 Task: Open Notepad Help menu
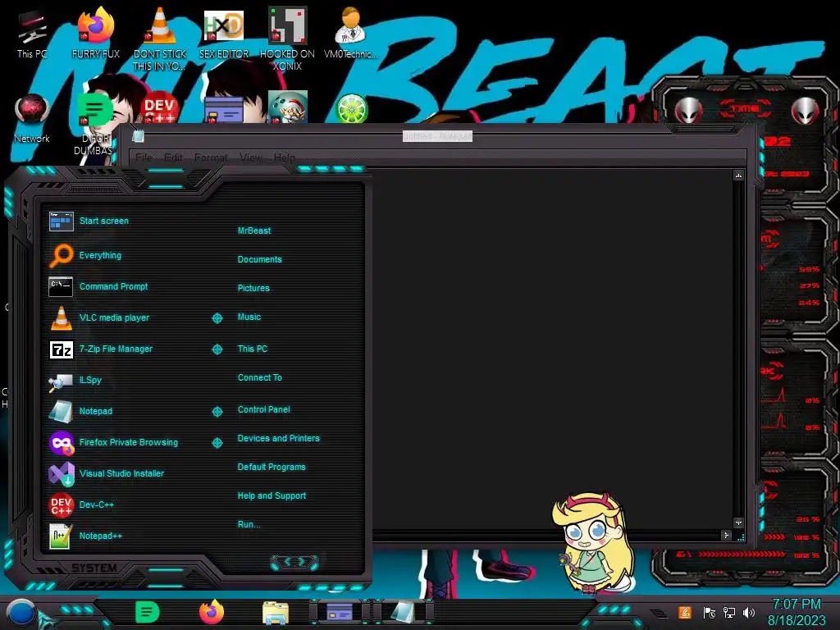pos(285,157)
